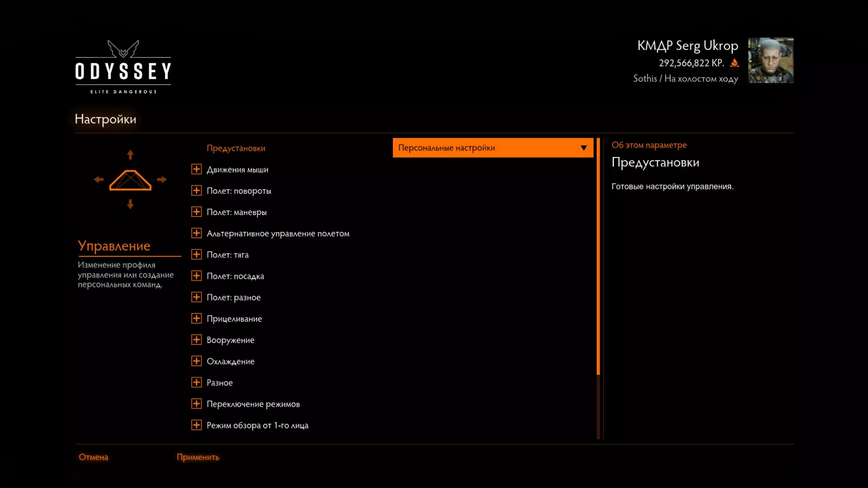Open the Персональные настройки preset dropdown

click(493, 148)
